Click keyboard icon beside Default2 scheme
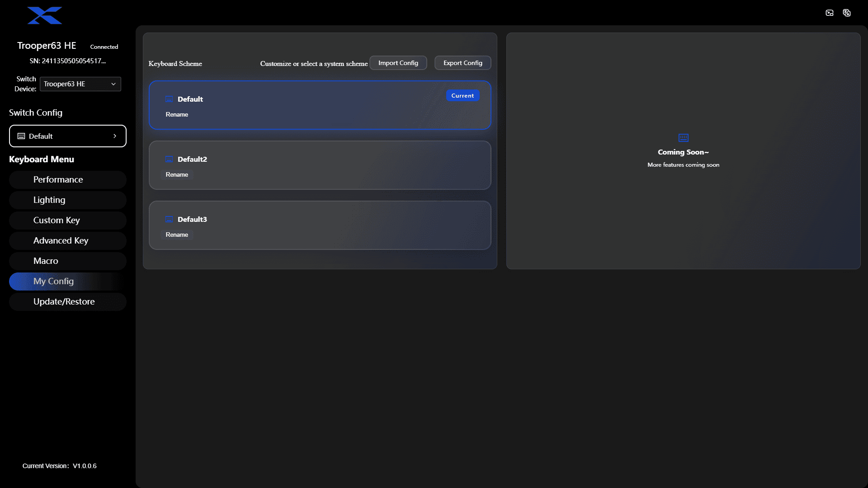Viewport: 868px width, 488px height. pyautogui.click(x=169, y=159)
